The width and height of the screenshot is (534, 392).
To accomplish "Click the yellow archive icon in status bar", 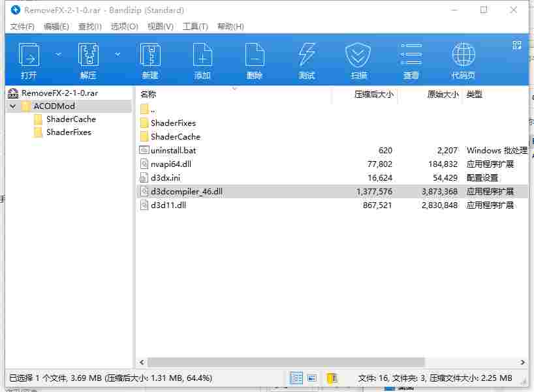I will (332, 378).
